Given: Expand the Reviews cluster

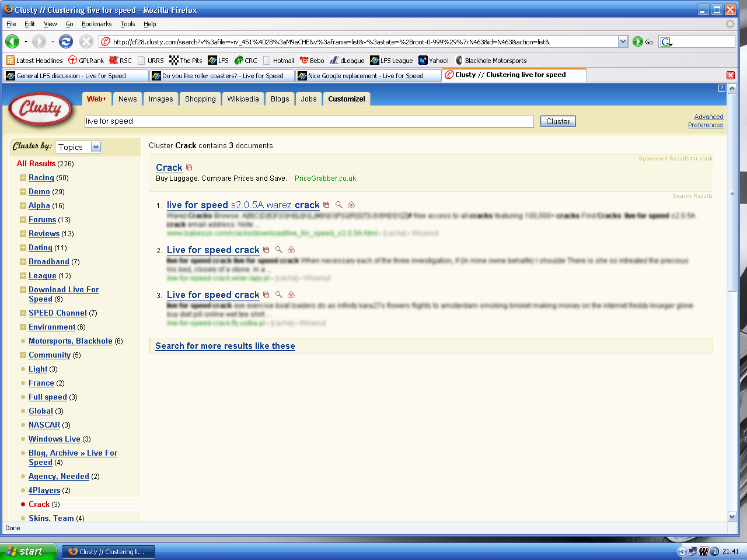Looking at the screenshot, I should pyautogui.click(x=23, y=234).
